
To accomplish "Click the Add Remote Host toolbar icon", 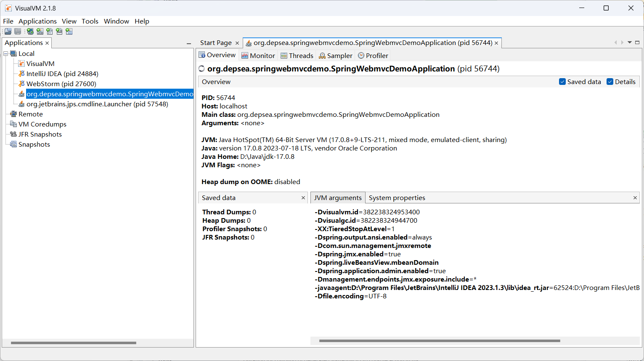I will coord(30,32).
